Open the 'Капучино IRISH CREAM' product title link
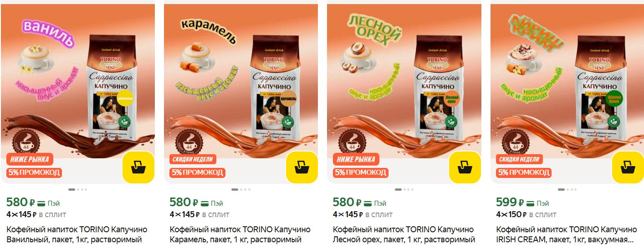Image resolution: width=644 pixels, height=245 pixels. coord(567,234)
